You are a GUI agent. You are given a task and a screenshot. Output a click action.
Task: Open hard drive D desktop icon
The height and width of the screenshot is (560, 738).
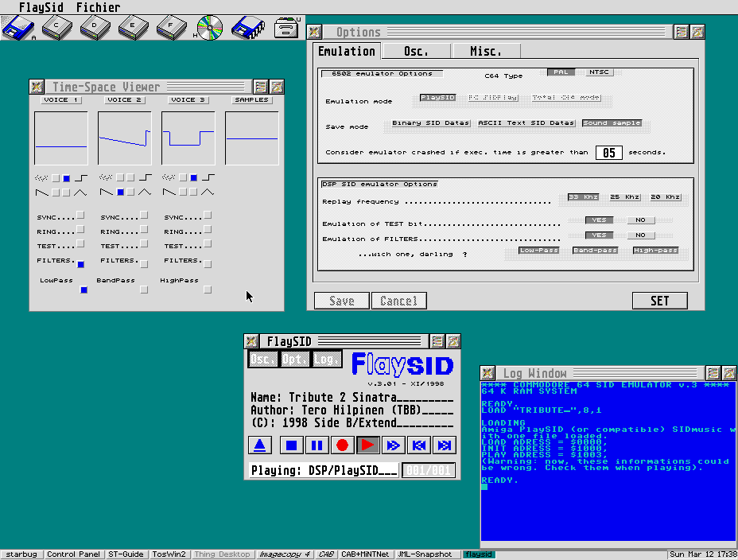pos(95,28)
